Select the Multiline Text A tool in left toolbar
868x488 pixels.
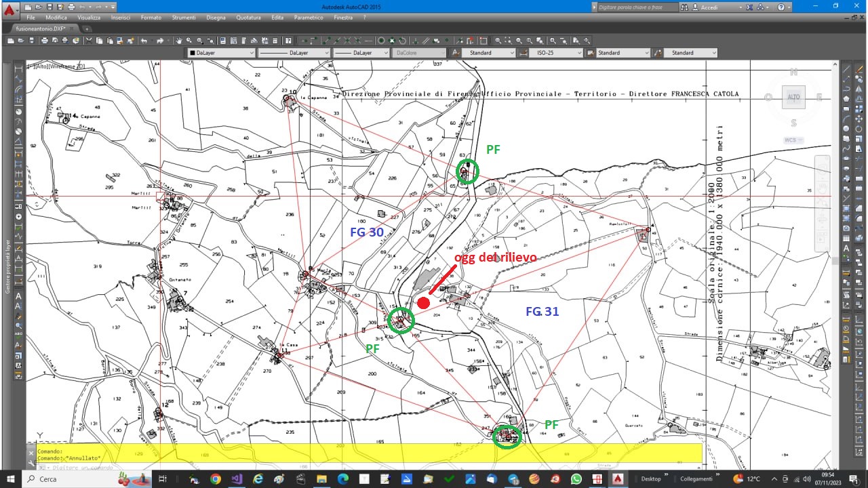[18, 296]
